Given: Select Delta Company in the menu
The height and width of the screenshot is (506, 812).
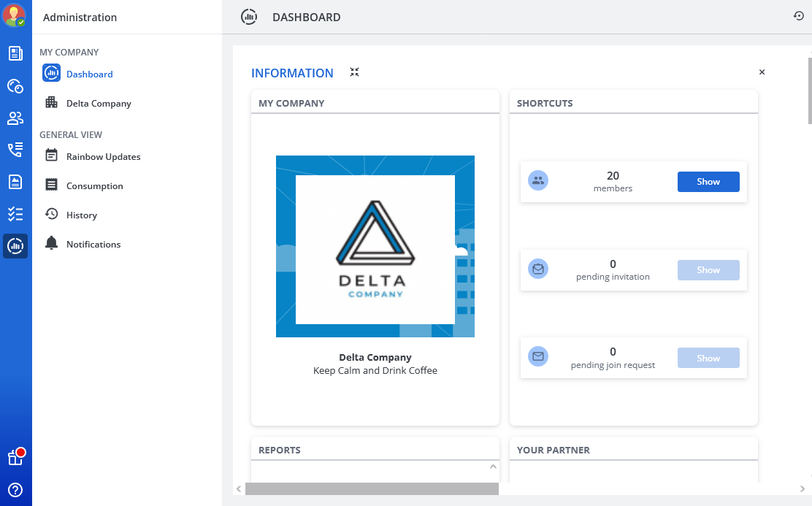Looking at the screenshot, I should (99, 104).
